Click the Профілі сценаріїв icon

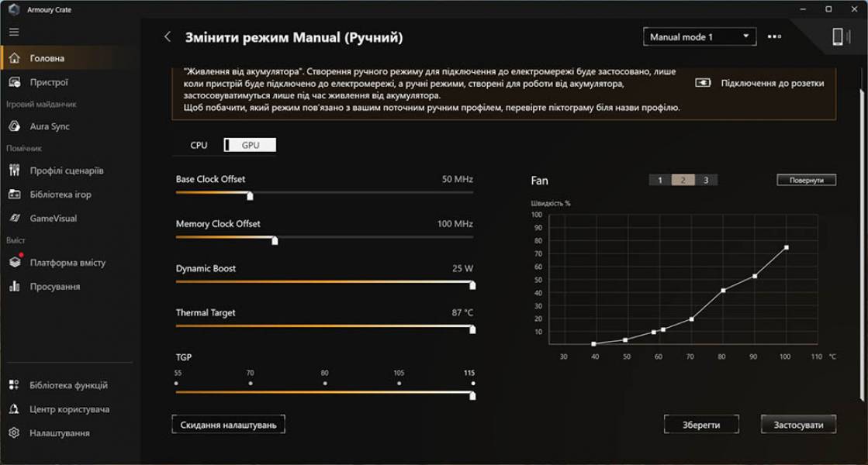pyautogui.click(x=15, y=170)
